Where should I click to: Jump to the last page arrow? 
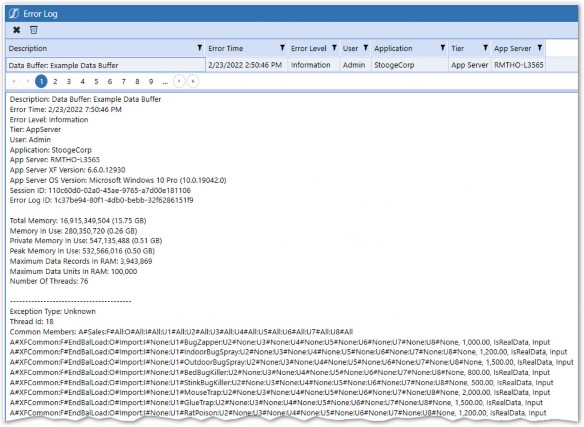pyautogui.click(x=193, y=81)
